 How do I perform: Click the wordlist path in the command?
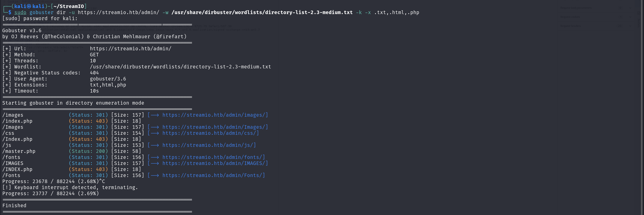(262, 12)
